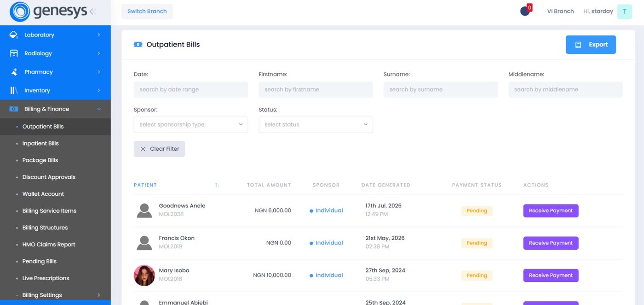Click amount NGN 10,000.00
The image size is (644, 305).
pyautogui.click(x=272, y=275)
